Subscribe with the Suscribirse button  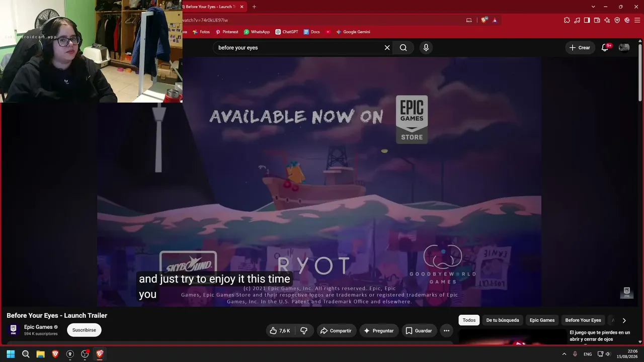[x=84, y=330]
